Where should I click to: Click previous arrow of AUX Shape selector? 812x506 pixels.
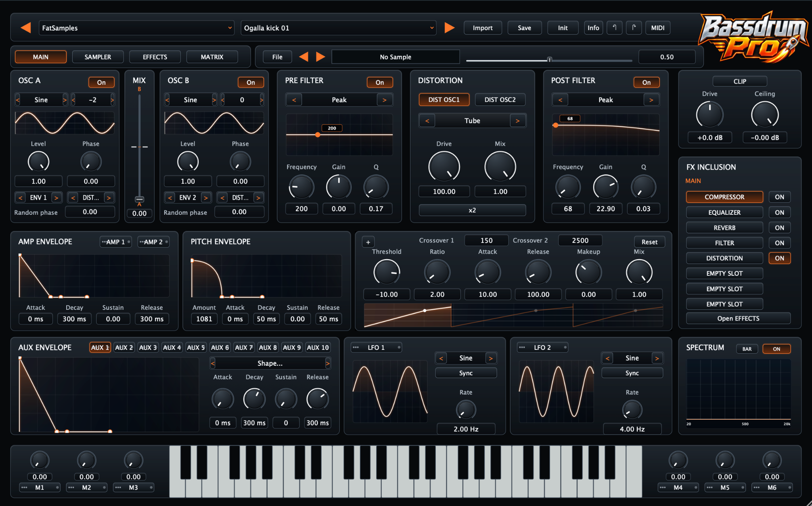pos(213,363)
